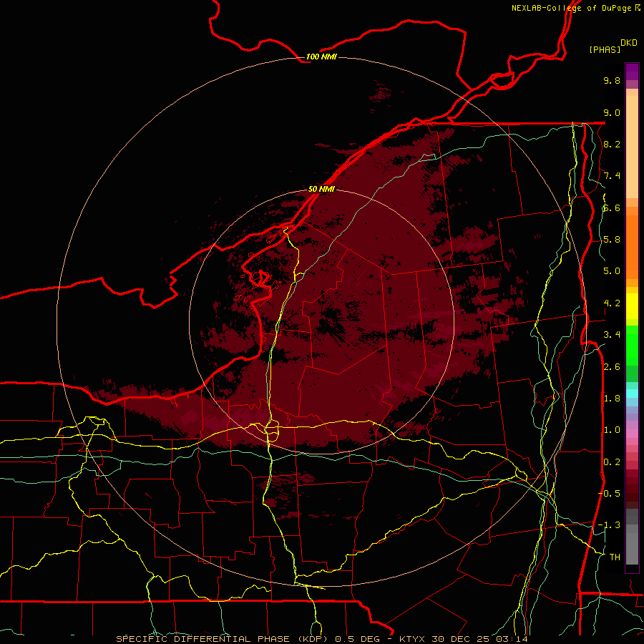The height and width of the screenshot is (644, 644).
Task: Click the DKD label above color scale
Action: (x=629, y=43)
